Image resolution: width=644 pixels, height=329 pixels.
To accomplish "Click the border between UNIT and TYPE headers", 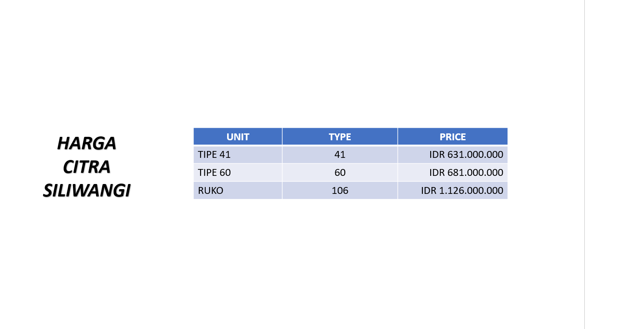I will pyautogui.click(x=282, y=136).
